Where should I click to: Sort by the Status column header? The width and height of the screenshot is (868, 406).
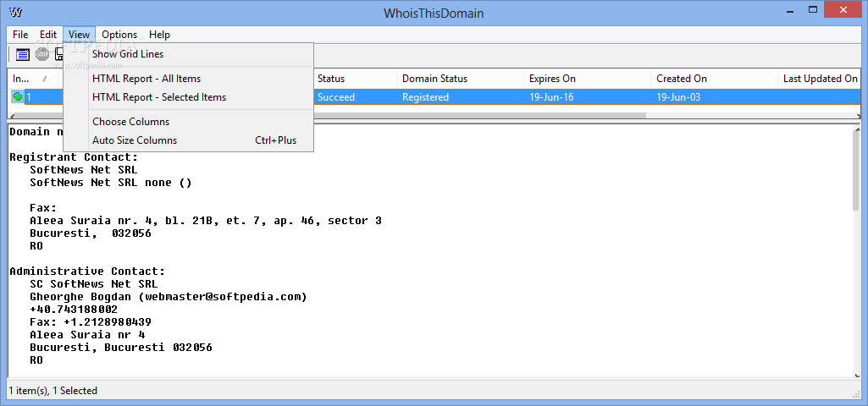[355, 79]
